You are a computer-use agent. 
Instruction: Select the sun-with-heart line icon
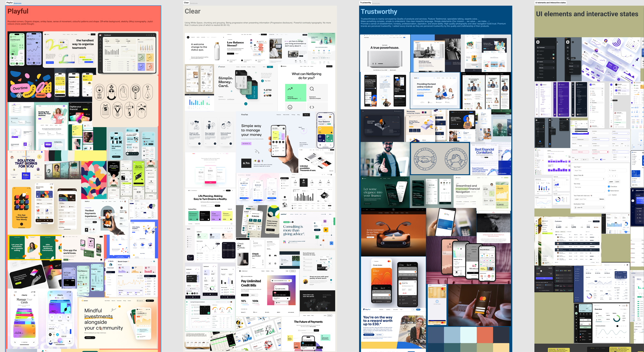click(99, 92)
